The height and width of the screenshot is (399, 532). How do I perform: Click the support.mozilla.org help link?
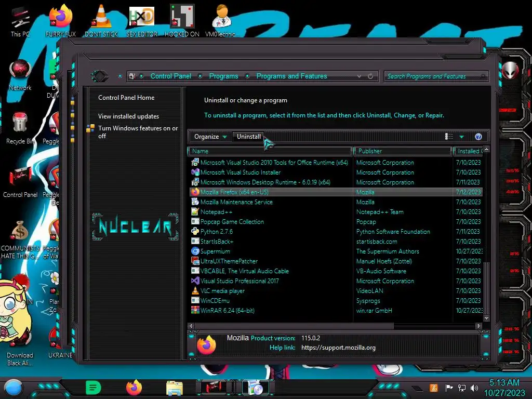click(x=338, y=348)
